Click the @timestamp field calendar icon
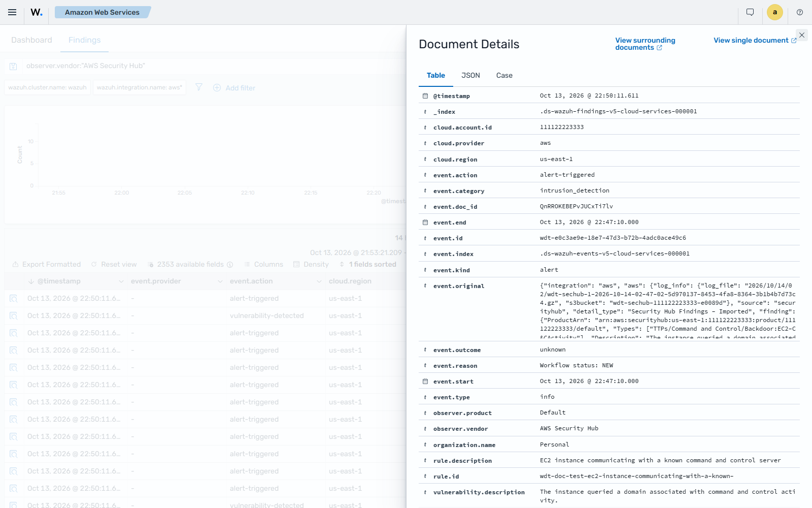This screenshot has width=812, height=508. [425, 96]
